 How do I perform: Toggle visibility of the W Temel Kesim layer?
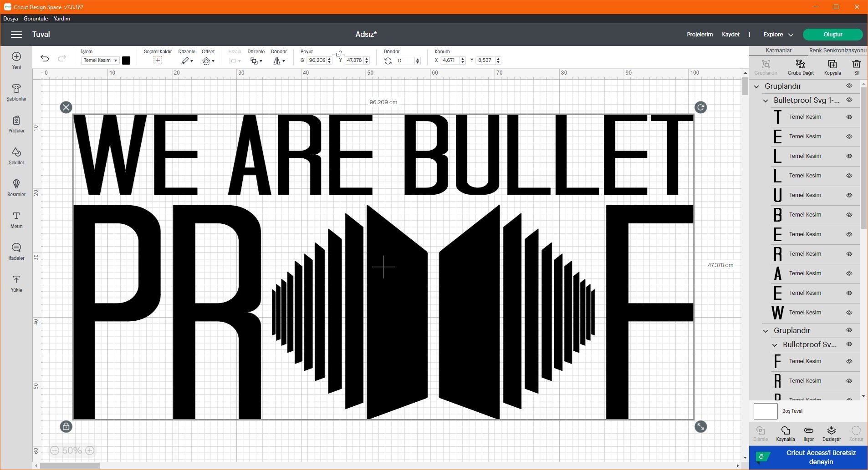coord(850,313)
